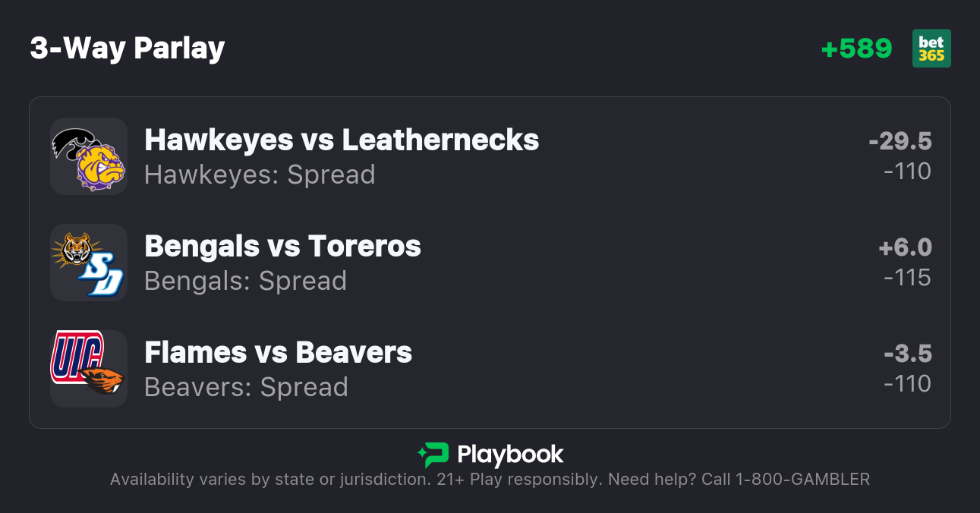Open the Hawkeyes vs Leathernecks matchup
Image resolution: width=980 pixels, height=513 pixels.
click(342, 140)
